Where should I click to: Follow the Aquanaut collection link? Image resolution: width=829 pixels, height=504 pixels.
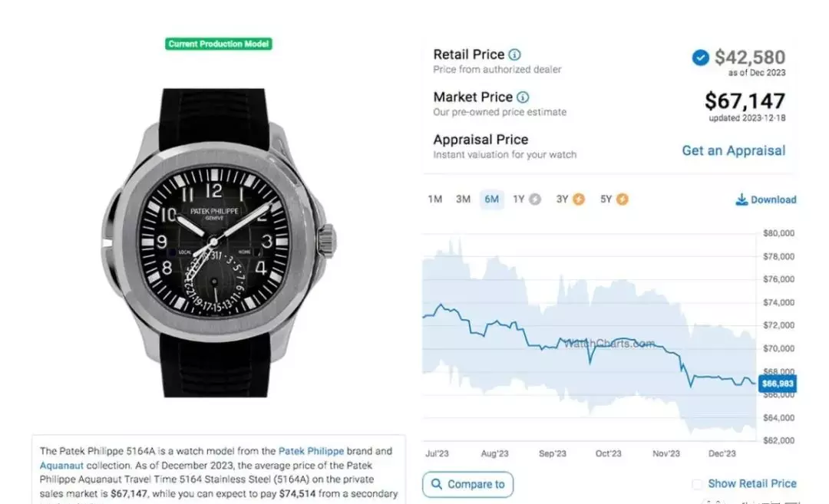pos(61,466)
